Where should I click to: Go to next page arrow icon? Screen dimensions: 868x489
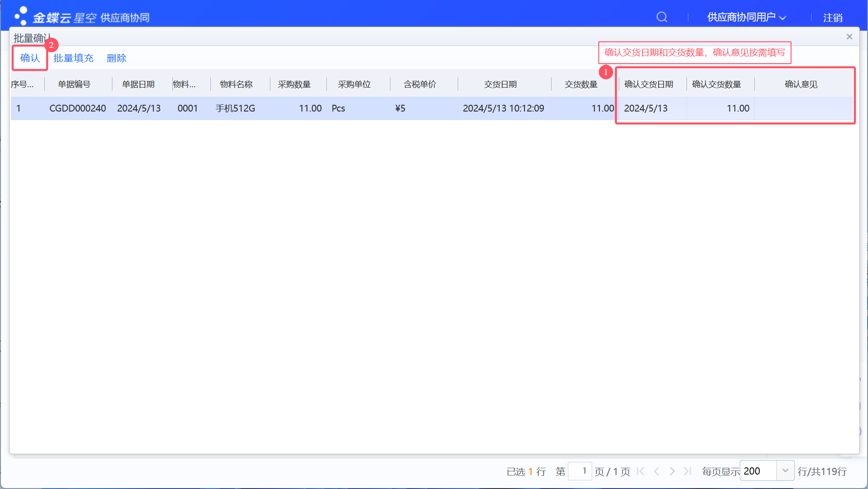point(672,471)
